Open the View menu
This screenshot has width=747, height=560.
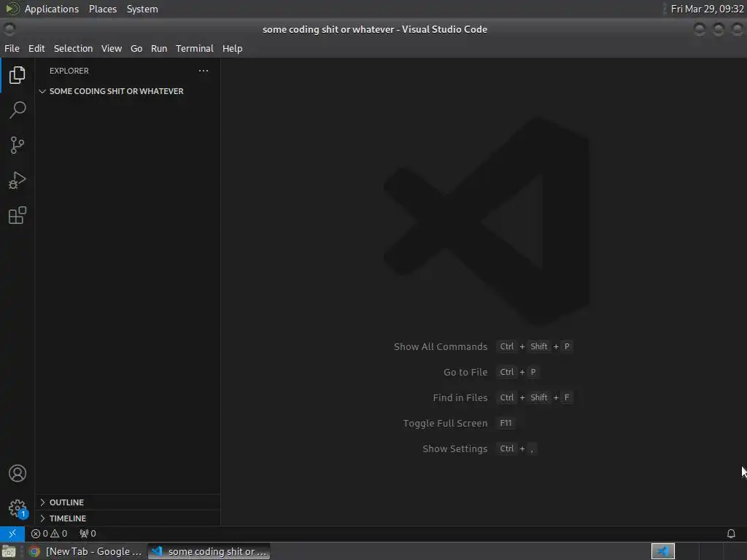[112, 49]
